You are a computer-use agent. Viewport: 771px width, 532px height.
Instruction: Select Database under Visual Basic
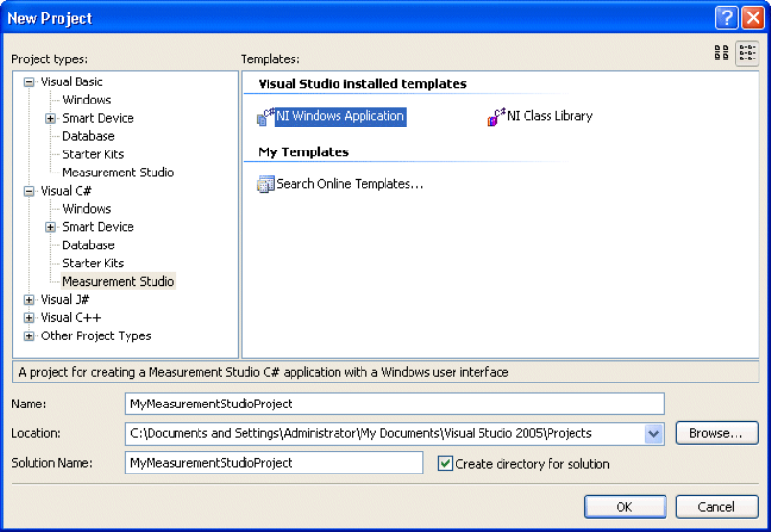point(88,136)
